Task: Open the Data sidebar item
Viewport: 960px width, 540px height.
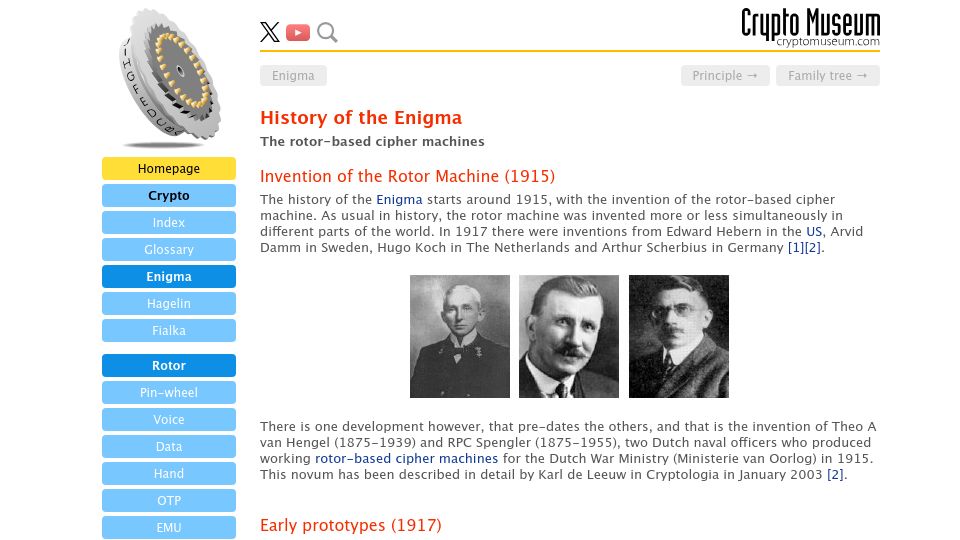Action: click(169, 446)
